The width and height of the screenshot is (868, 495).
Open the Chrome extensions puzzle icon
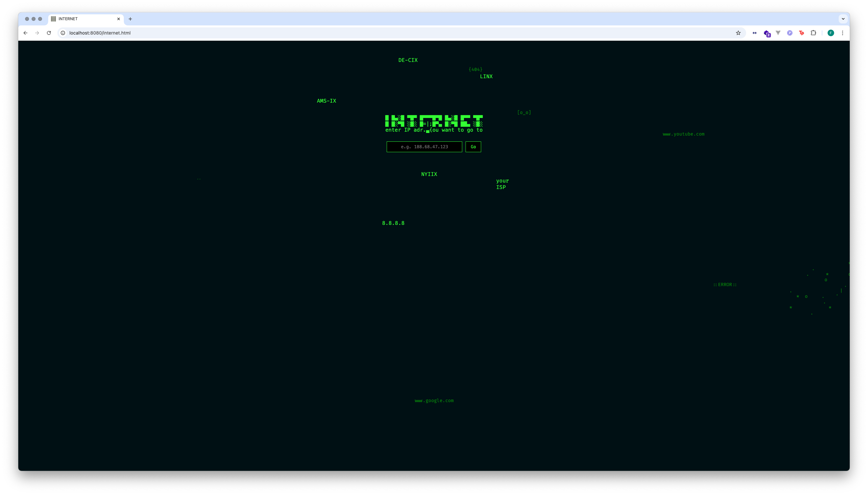click(x=813, y=33)
